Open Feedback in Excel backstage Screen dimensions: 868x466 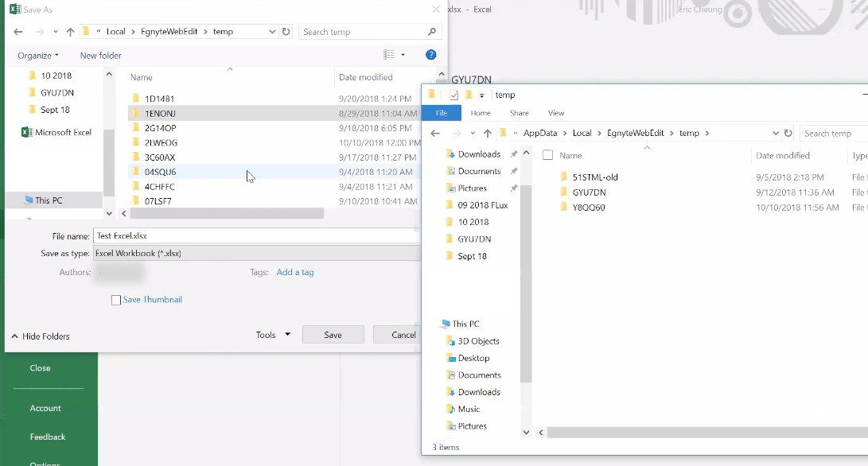(48, 437)
